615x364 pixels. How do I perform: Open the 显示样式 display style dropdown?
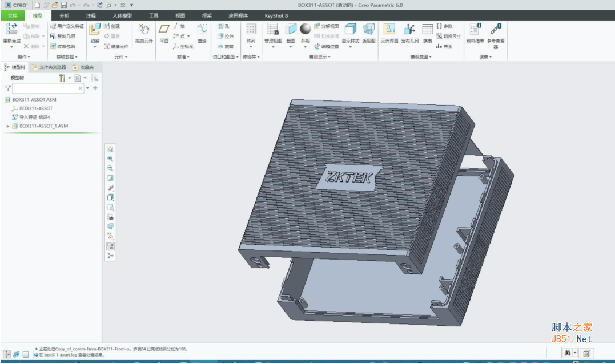pos(350,46)
